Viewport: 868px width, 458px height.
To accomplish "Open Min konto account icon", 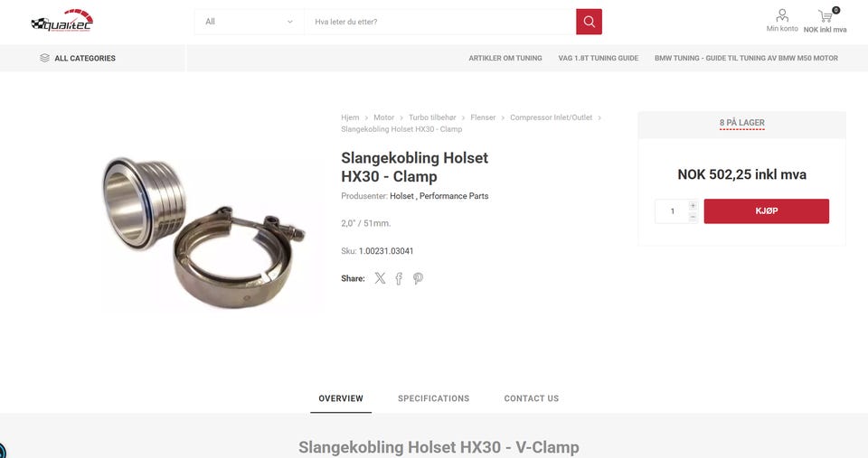I will click(782, 15).
